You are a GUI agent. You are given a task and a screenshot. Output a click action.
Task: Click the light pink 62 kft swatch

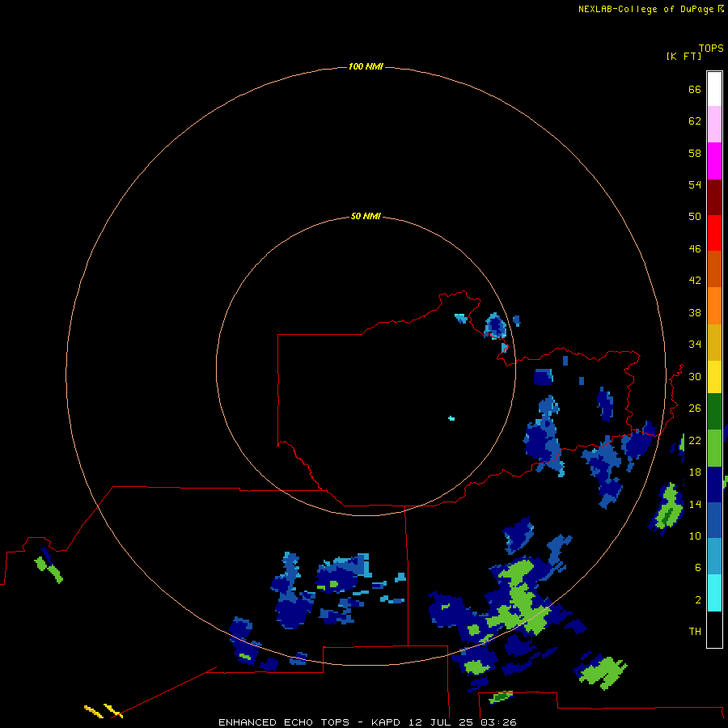[x=714, y=125]
